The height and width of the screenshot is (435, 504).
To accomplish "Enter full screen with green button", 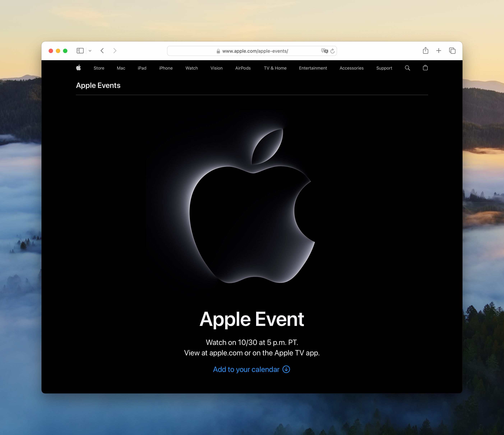I will [65, 51].
